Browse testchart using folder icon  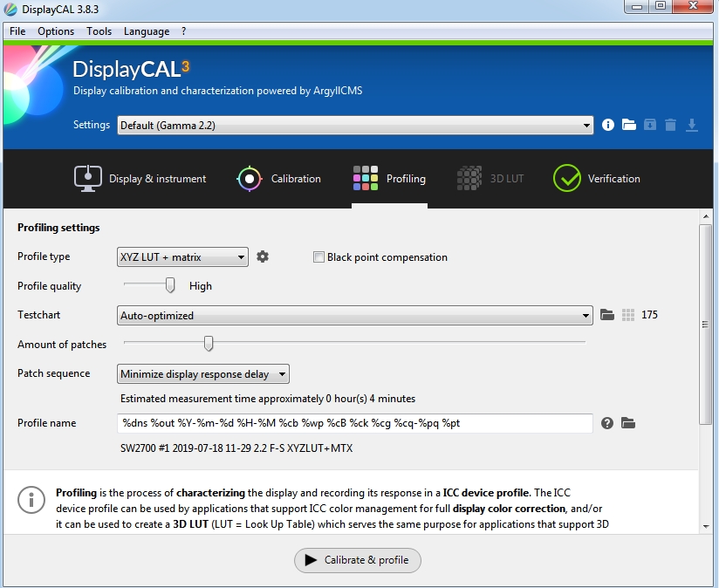pos(608,315)
